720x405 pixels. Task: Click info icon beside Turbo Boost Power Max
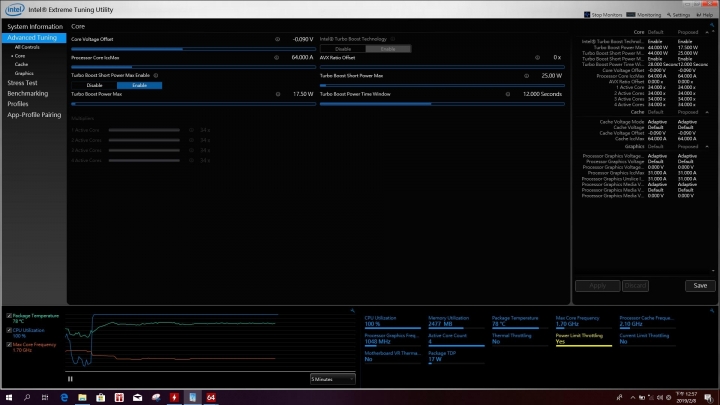point(278,94)
